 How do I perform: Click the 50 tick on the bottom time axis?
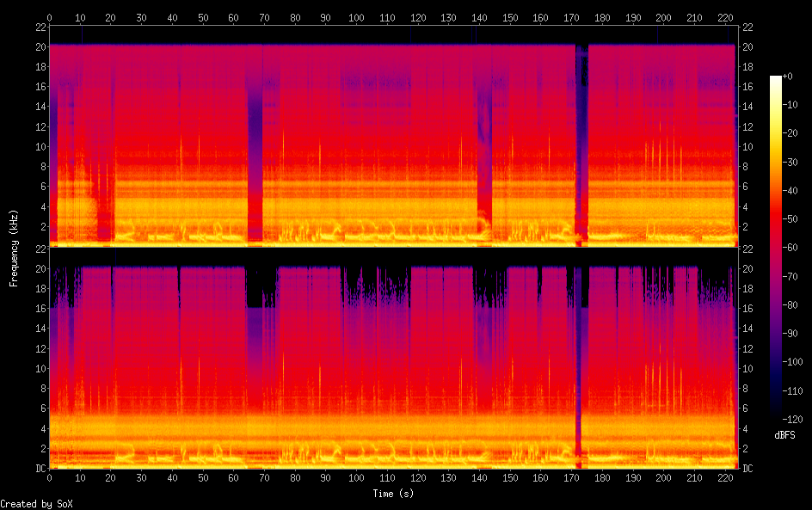202,477
